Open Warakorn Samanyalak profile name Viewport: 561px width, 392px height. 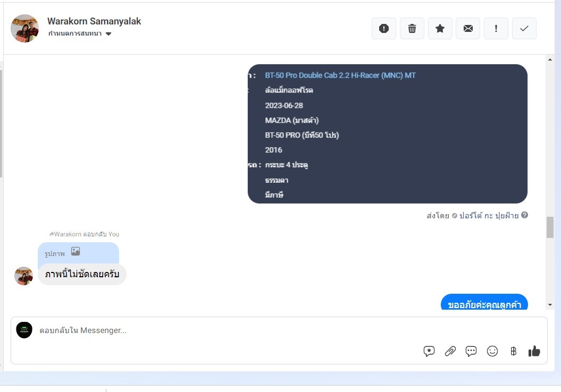pos(94,21)
